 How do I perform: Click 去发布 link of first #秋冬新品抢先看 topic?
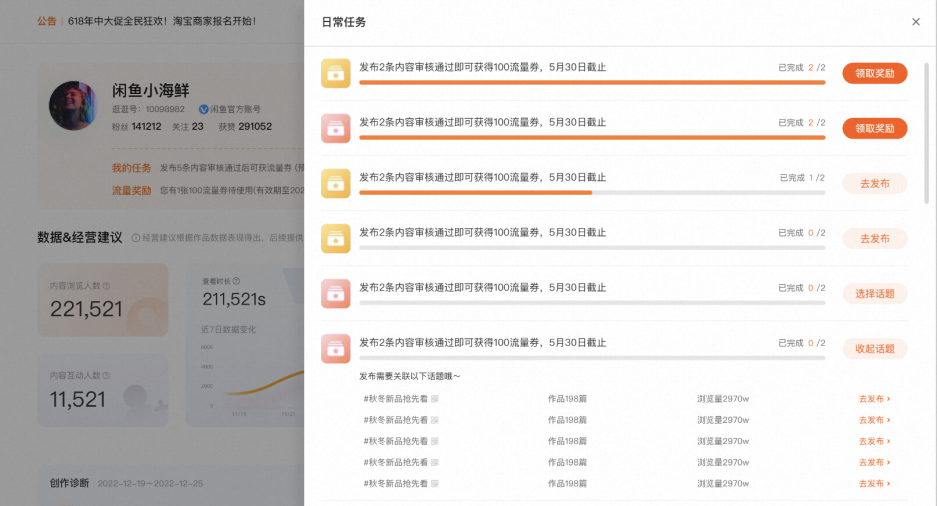[x=874, y=398]
